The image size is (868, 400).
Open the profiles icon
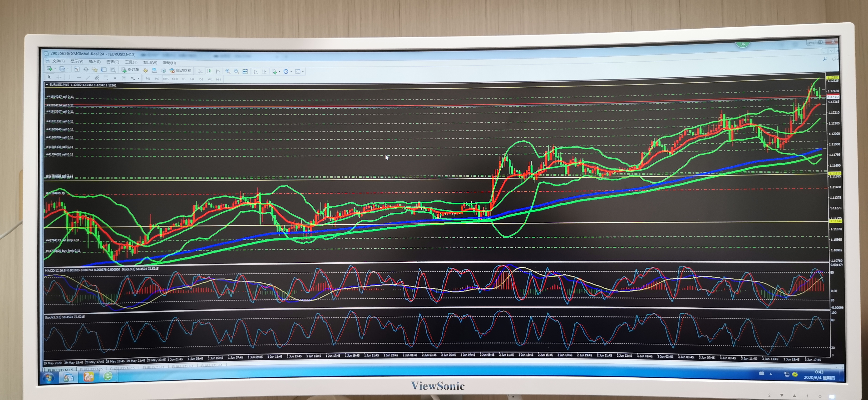point(62,69)
